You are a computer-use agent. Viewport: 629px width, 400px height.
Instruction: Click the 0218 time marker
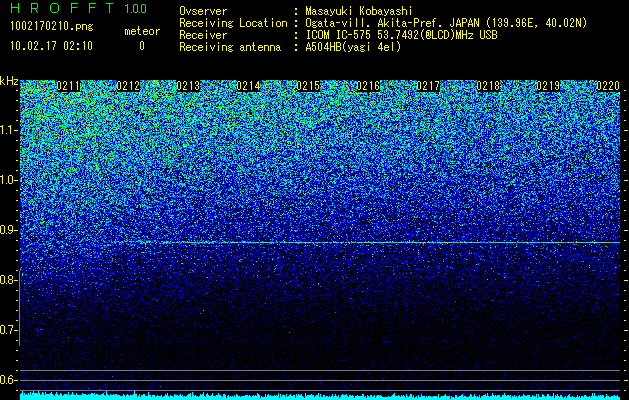(x=488, y=86)
